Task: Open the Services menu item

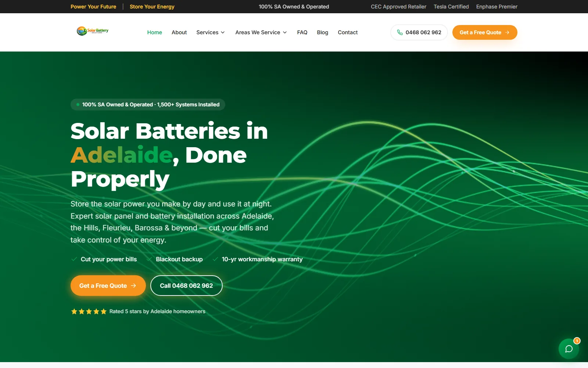Action: [211, 32]
